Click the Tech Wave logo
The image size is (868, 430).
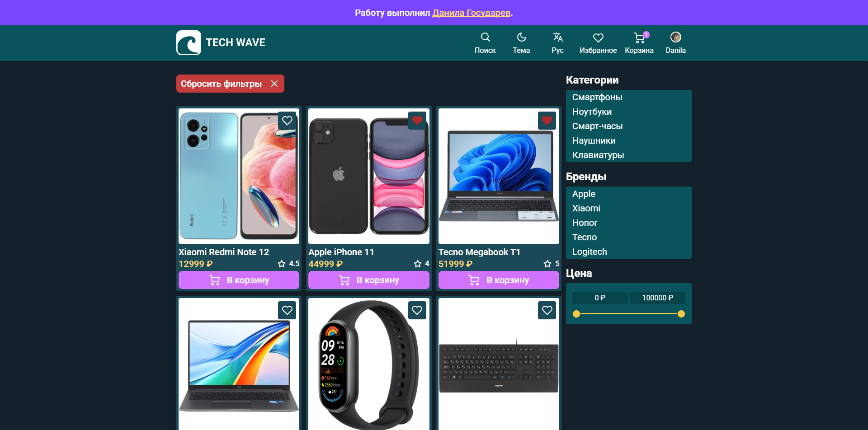(x=221, y=42)
